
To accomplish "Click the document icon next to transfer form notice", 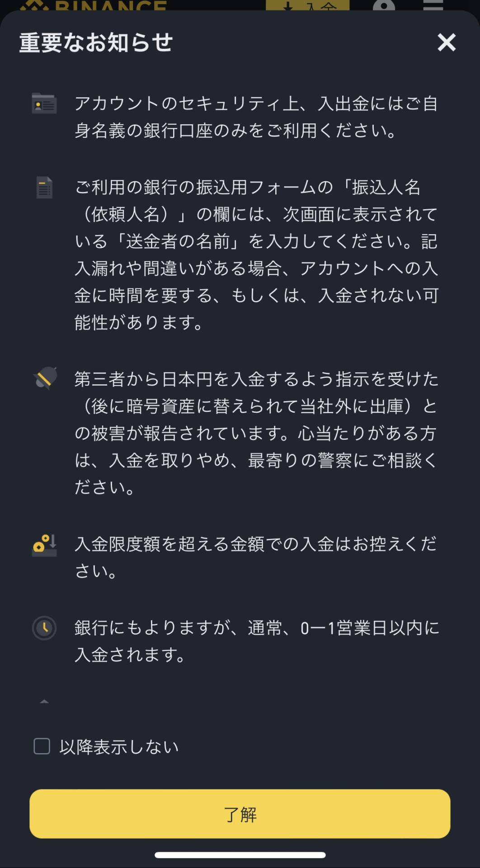I will pos(44,187).
